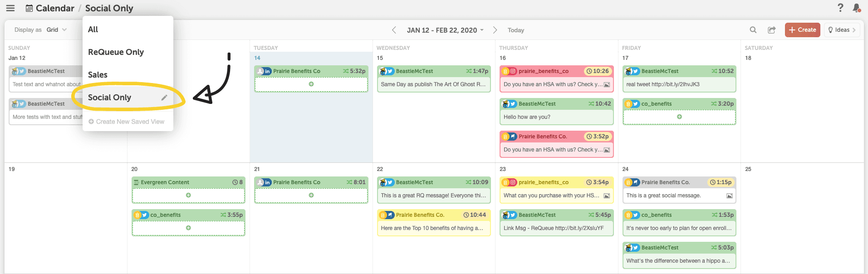The image size is (868, 274).
Task: Click the plus inside the Evergreen Content card
Action: pyautogui.click(x=188, y=195)
